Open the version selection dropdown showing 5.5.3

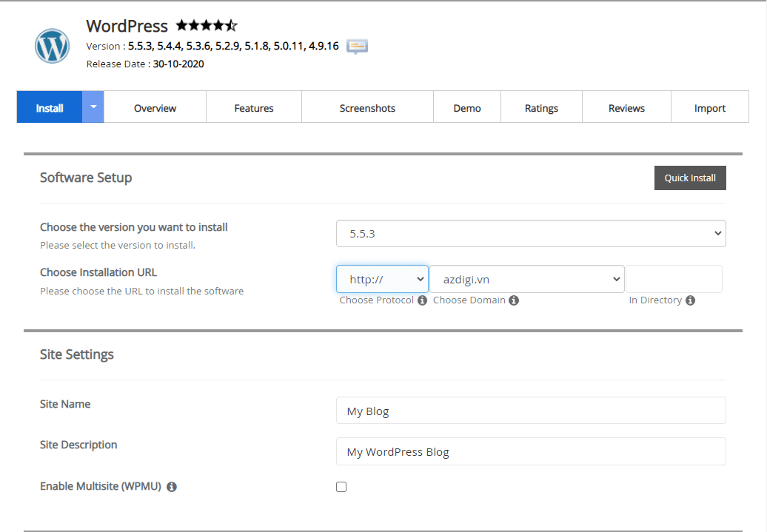[531, 233]
